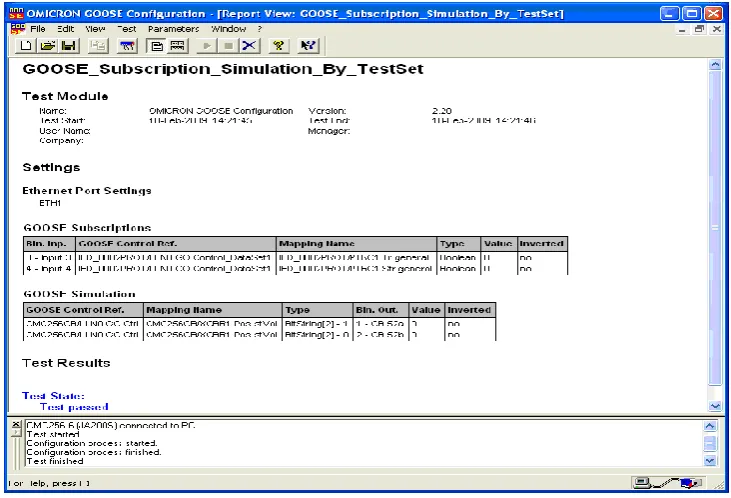
Task: Click the 4 - Input 4 table cell
Action: (49, 269)
